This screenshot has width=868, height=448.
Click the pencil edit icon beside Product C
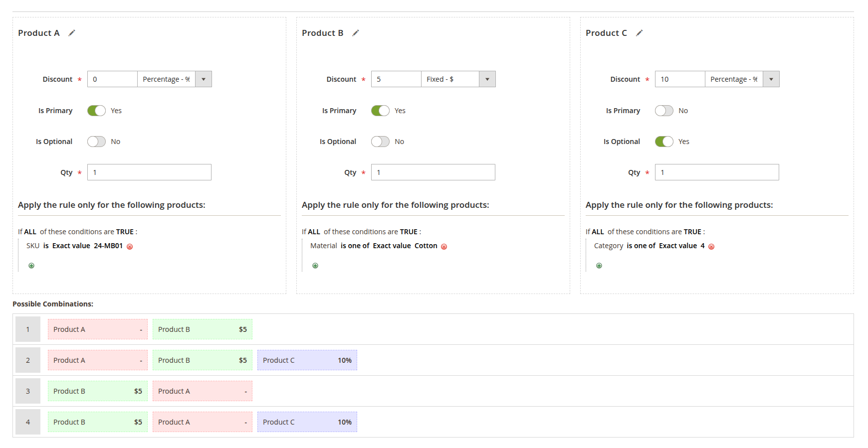(640, 33)
